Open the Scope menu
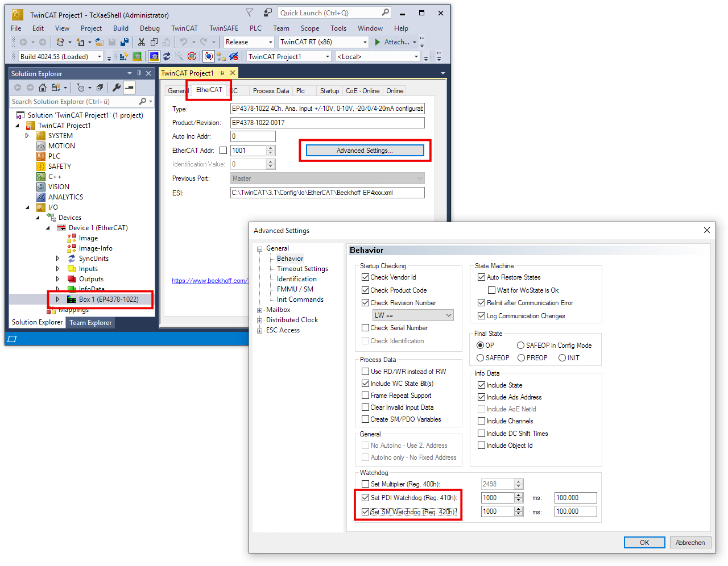 click(310, 28)
